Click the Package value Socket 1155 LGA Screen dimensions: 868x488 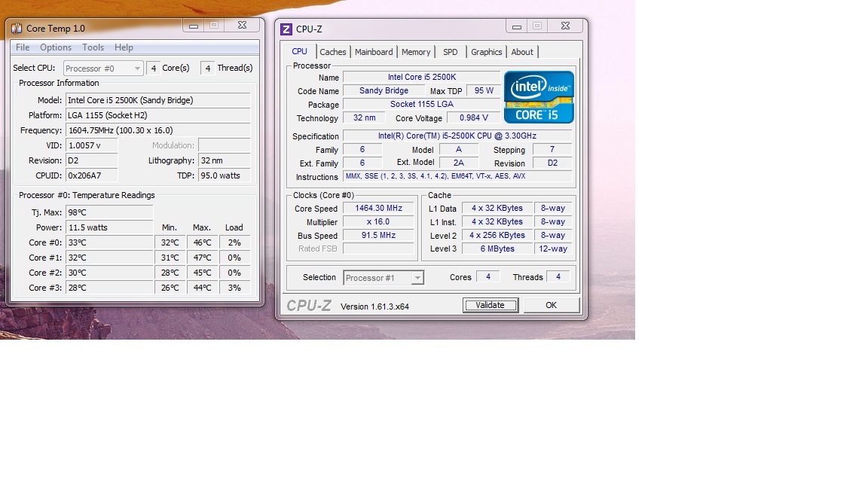pyautogui.click(x=422, y=104)
